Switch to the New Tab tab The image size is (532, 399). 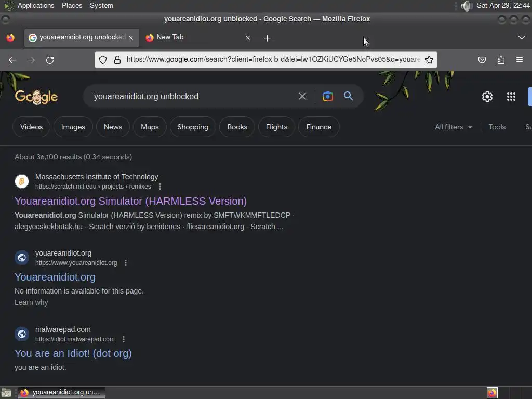tap(198, 37)
